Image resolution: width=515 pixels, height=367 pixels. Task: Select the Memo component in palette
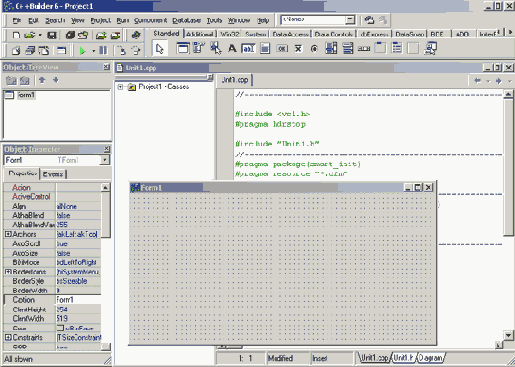tap(265, 48)
